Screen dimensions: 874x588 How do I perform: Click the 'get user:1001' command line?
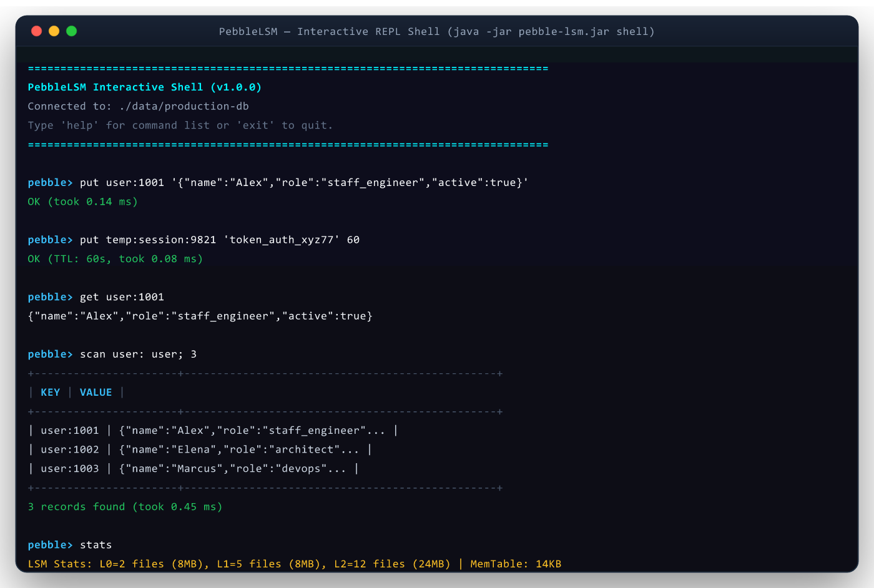coord(96,297)
